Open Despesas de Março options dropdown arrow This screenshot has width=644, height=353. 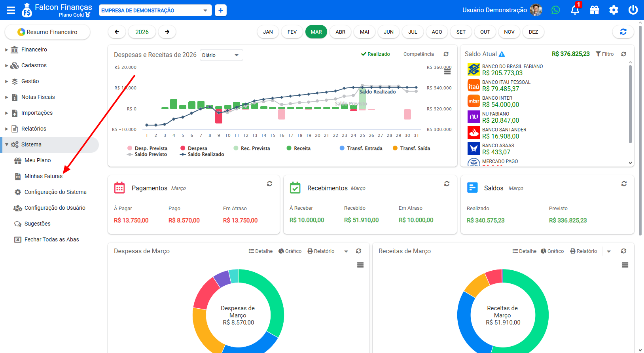346,251
